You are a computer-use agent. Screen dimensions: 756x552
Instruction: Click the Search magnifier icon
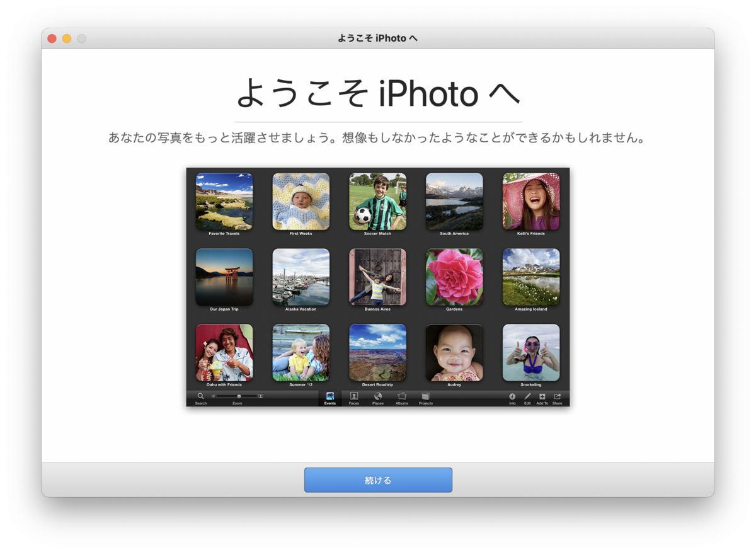pyautogui.click(x=201, y=396)
